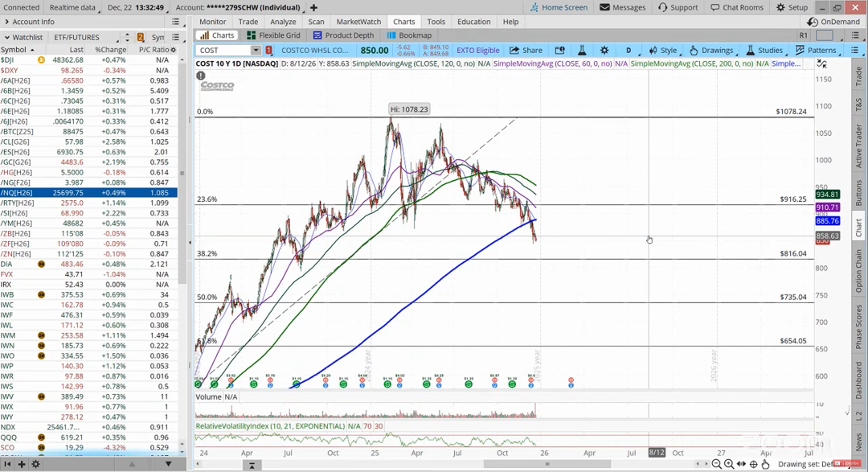Open Messages

(623, 7)
